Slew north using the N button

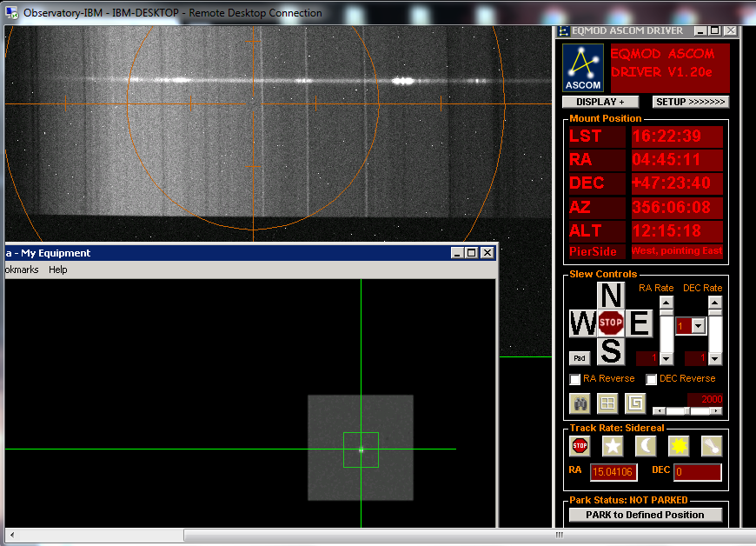point(611,296)
